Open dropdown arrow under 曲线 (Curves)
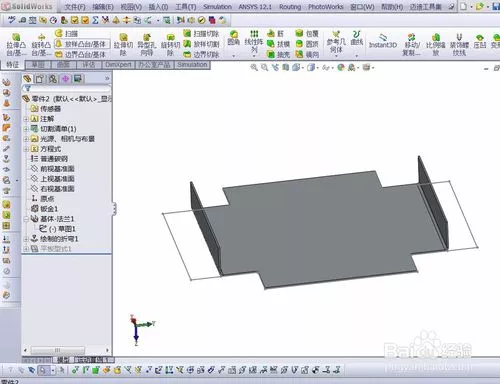The width and height of the screenshot is (500, 384). click(x=357, y=56)
